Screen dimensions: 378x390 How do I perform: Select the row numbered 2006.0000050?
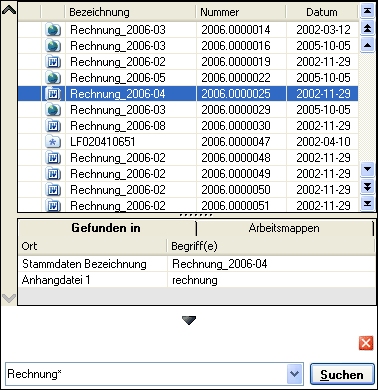coord(188,190)
